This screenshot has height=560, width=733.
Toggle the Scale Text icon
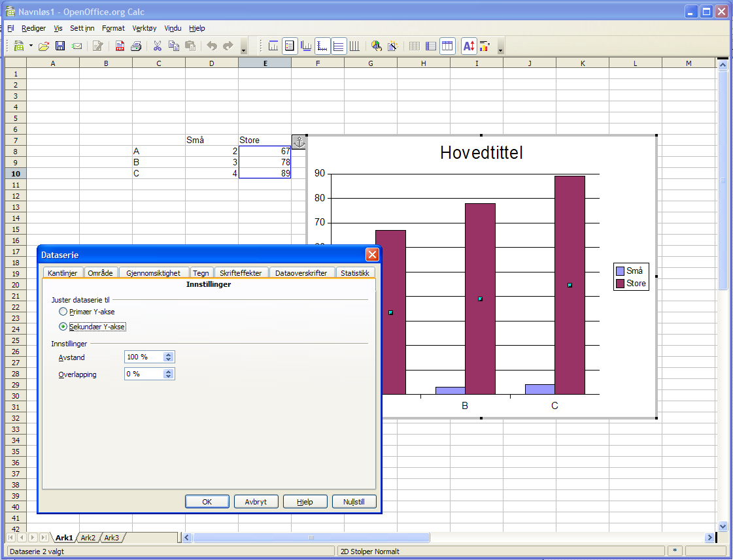pyautogui.click(x=469, y=46)
